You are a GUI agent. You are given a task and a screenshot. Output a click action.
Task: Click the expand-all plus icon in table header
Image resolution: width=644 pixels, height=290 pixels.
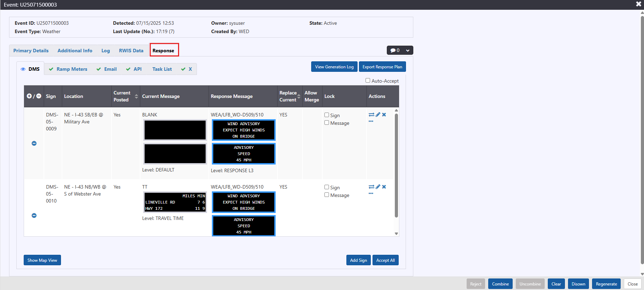(x=29, y=96)
